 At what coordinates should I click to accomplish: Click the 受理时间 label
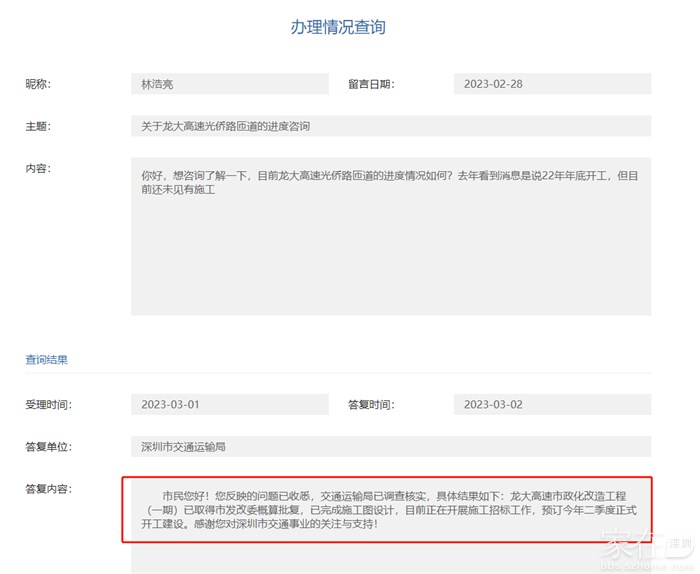(x=48, y=405)
